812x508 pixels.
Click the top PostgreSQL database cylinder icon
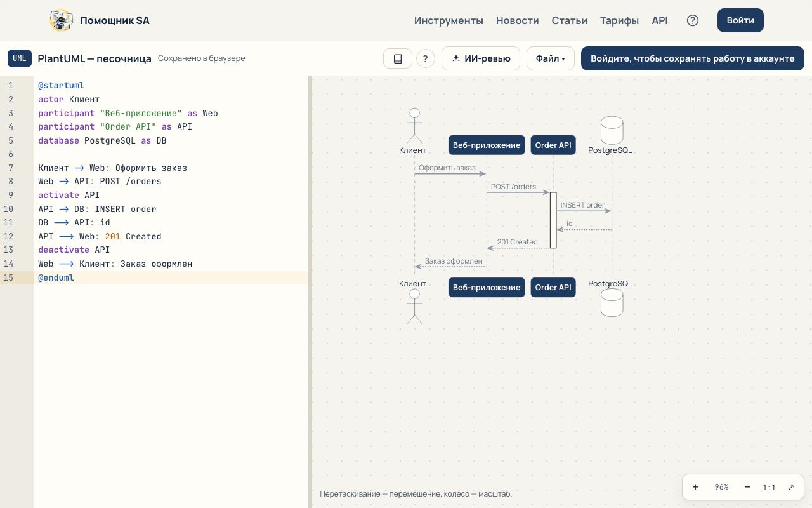point(612,130)
